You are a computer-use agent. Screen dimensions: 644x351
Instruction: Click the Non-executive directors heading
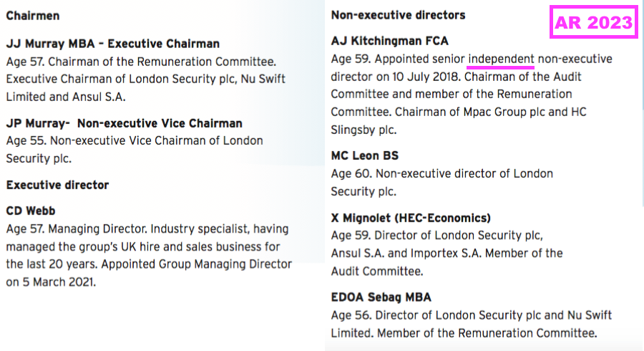(x=399, y=15)
